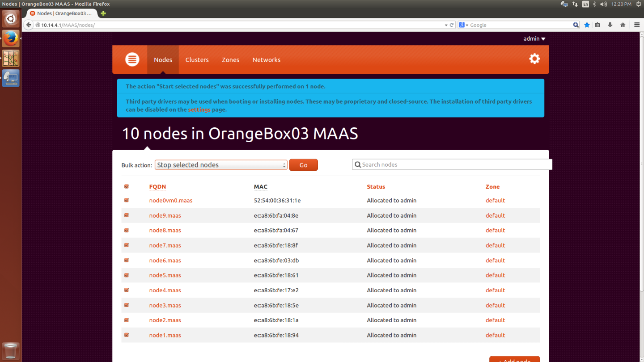Open the system power cog in top panel

[639, 4]
